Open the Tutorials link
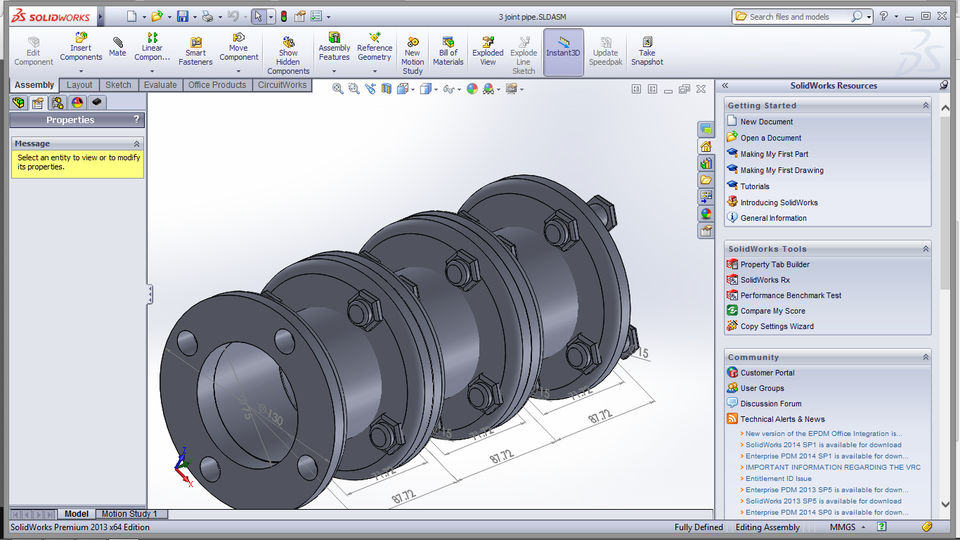 754,186
